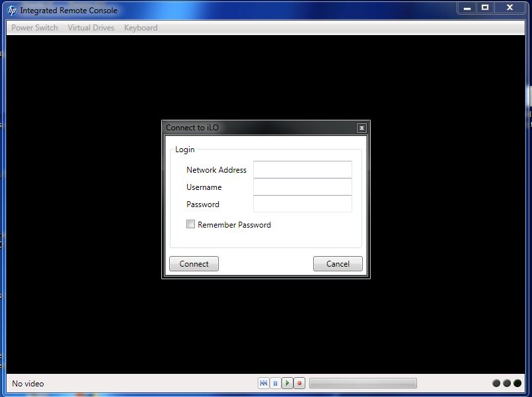Screen dimensions: 532x397
Task: Pause the console playback
Action: coord(275,383)
